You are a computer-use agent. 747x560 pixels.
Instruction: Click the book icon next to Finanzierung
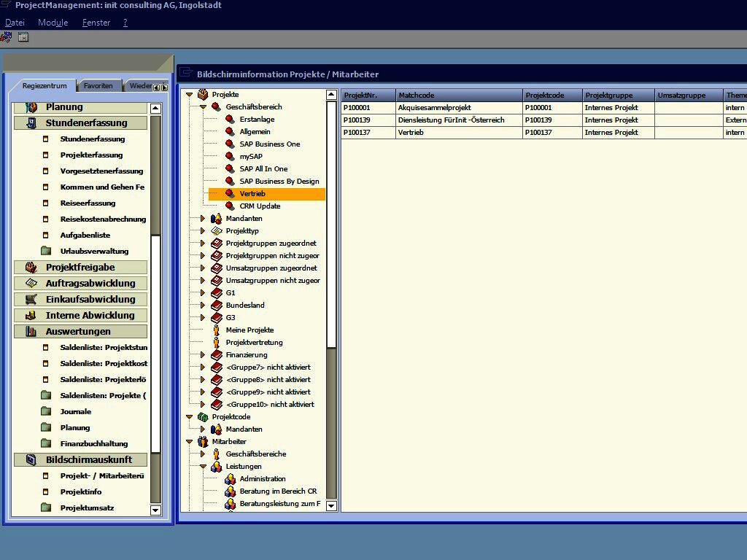[217, 355]
